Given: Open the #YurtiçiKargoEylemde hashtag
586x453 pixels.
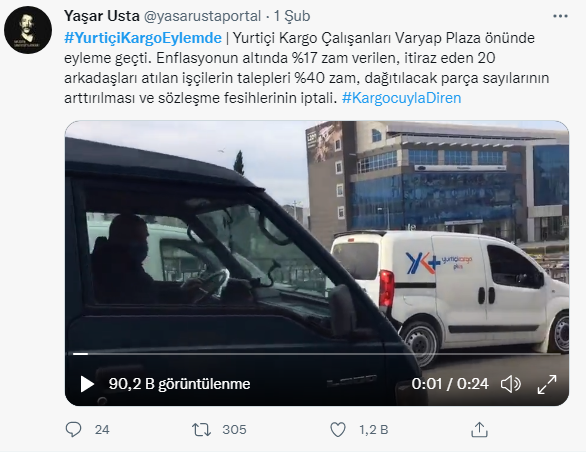Looking at the screenshot, I should coord(143,38).
